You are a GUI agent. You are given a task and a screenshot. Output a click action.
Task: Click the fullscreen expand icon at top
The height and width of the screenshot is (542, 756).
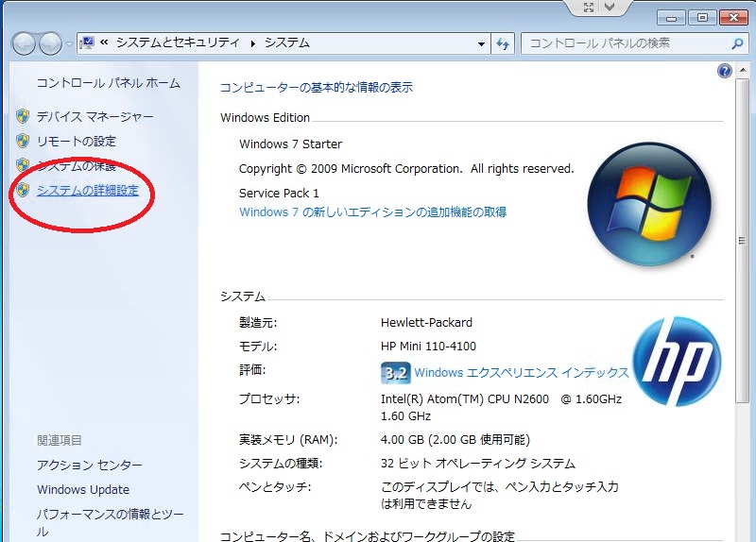pos(589,8)
